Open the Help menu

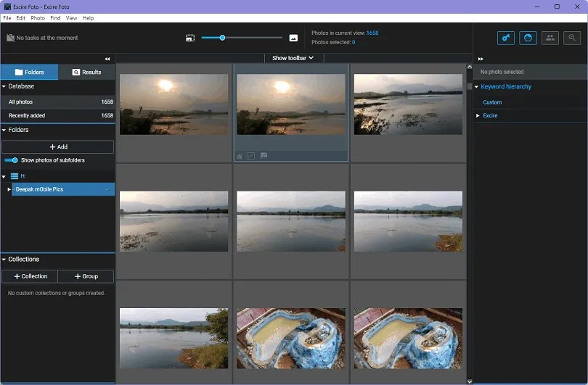(x=88, y=18)
